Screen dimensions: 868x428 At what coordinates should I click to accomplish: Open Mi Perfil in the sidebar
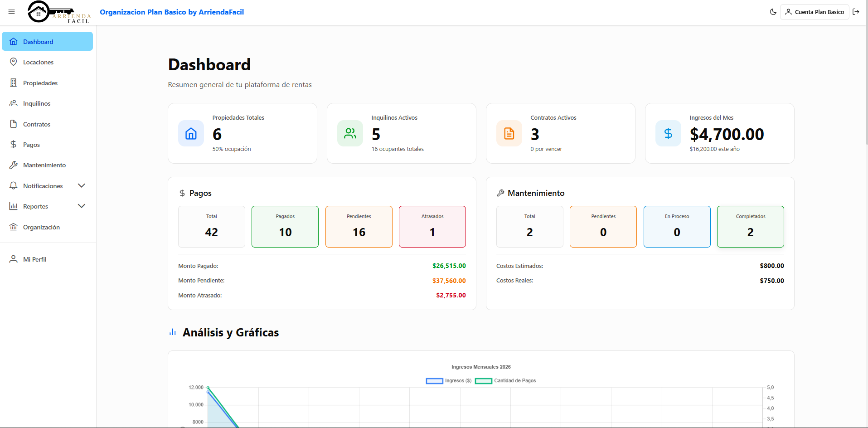(48, 259)
